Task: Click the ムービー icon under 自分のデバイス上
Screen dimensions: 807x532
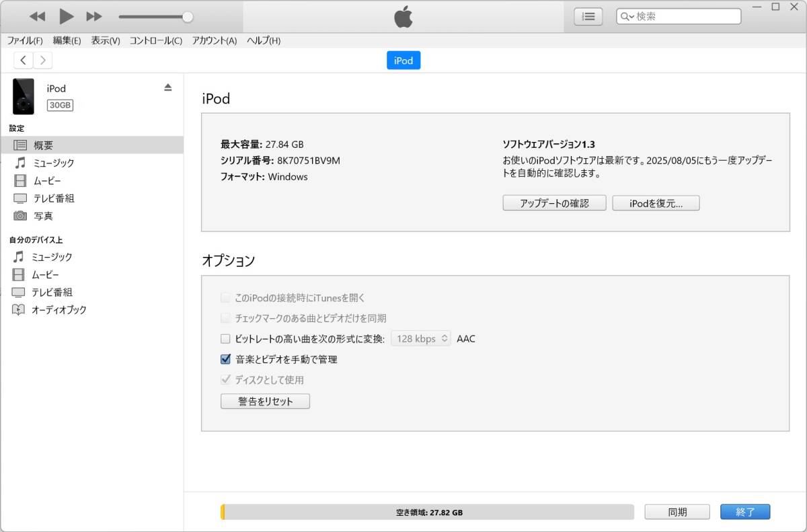Action: click(19, 275)
